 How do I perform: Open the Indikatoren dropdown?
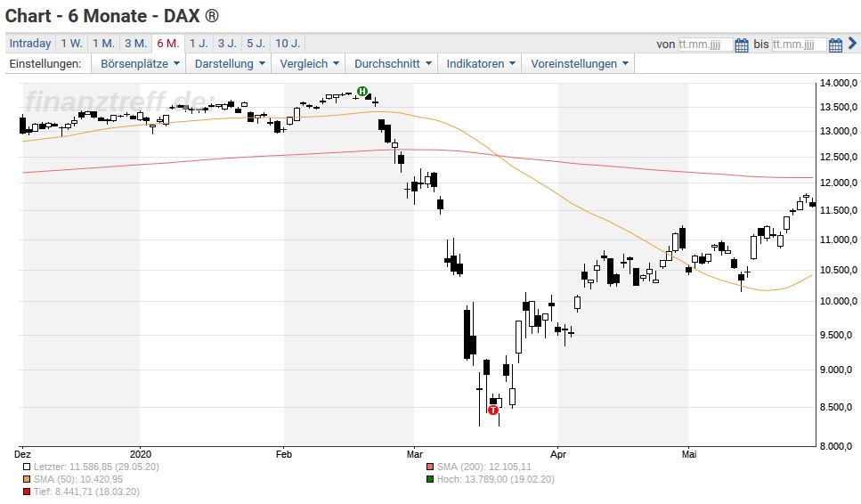[x=480, y=64]
